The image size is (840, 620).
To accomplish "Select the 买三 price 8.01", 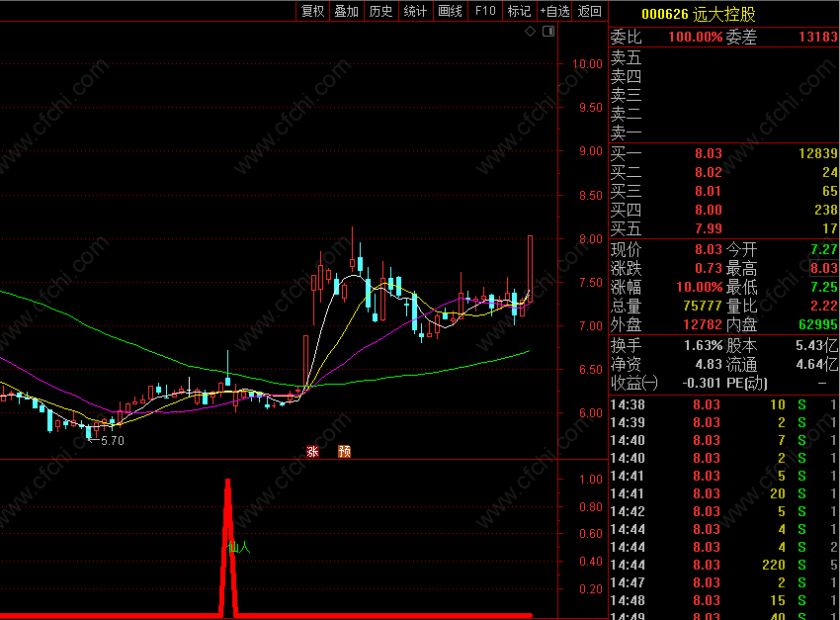I will (x=709, y=191).
